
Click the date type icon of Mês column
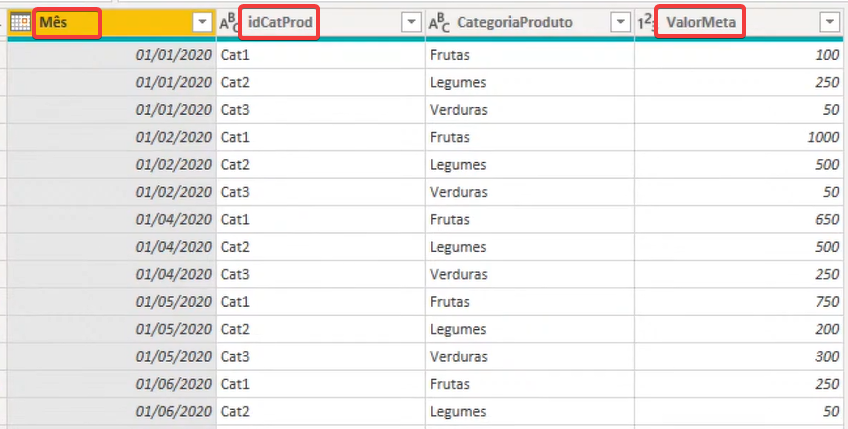(x=21, y=22)
